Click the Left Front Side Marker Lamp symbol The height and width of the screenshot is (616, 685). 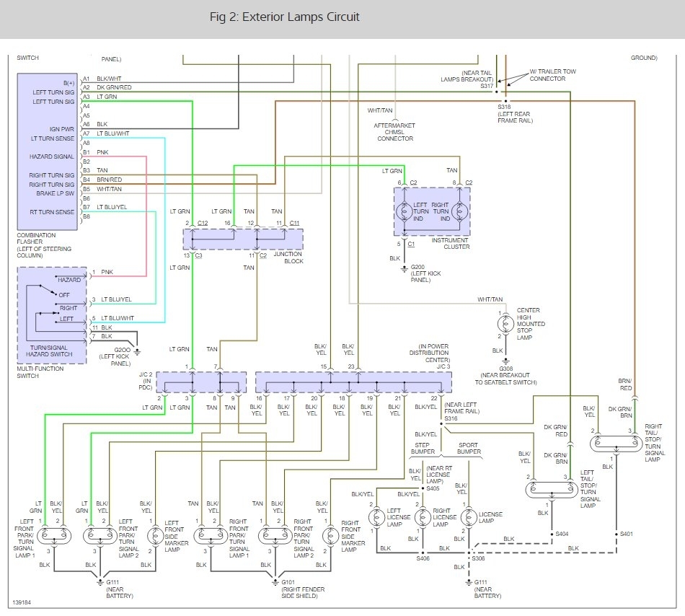tap(155, 536)
